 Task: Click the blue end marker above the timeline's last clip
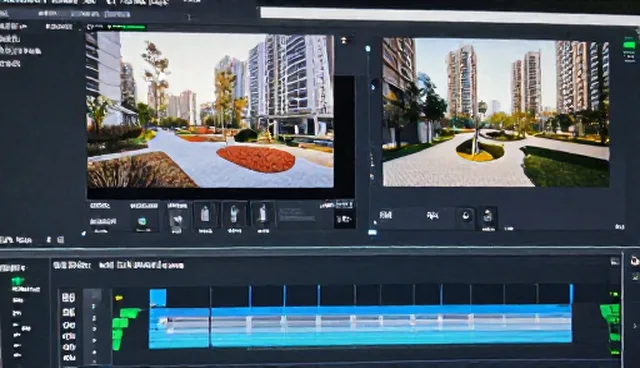pyautogui.click(x=571, y=294)
